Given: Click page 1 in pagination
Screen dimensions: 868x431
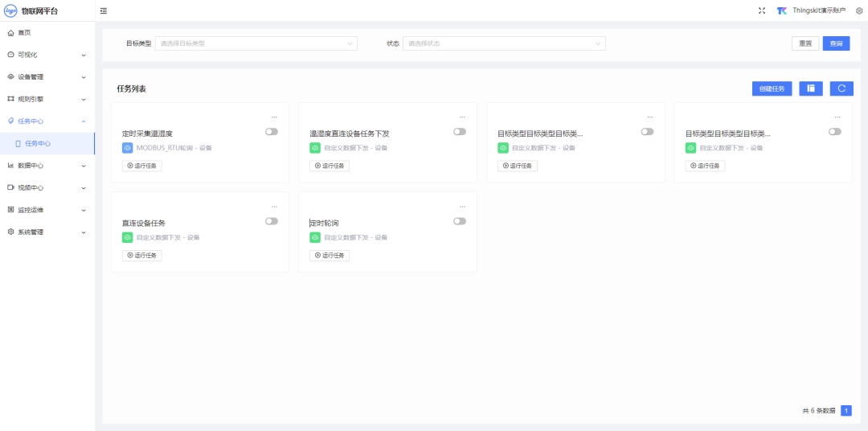Looking at the screenshot, I should pos(845,411).
